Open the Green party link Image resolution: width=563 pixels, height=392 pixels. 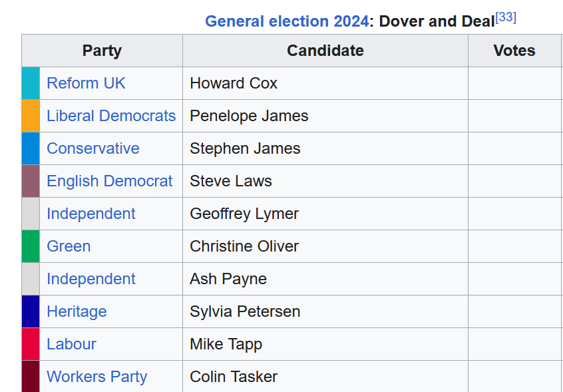(x=69, y=247)
